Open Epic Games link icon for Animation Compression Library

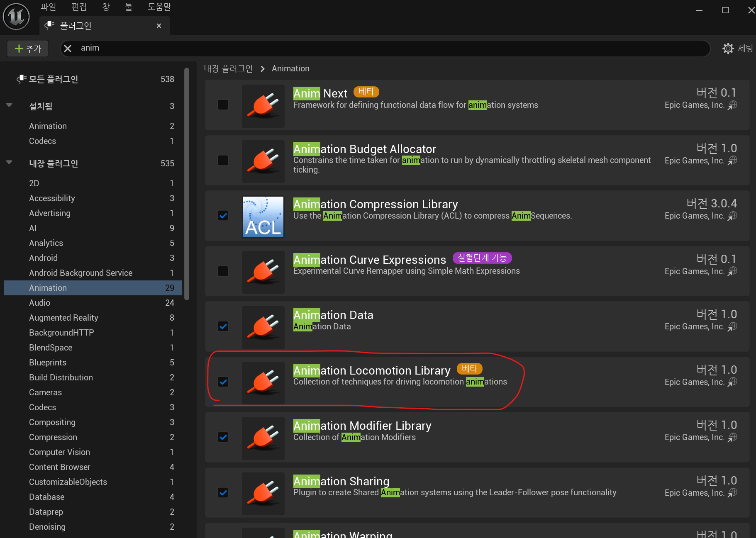[733, 216]
